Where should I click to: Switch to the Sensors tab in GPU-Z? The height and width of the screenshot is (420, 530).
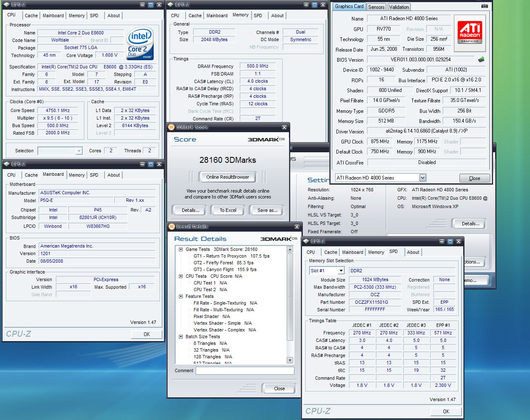(x=376, y=7)
